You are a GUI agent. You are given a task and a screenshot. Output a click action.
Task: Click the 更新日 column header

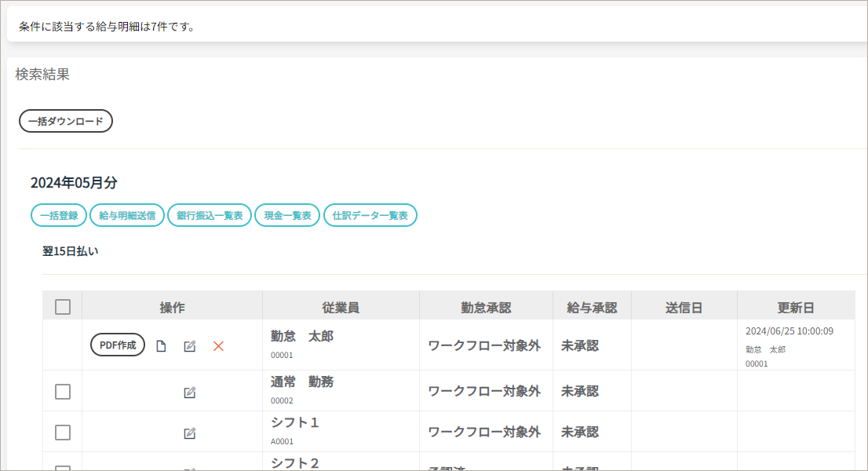796,308
